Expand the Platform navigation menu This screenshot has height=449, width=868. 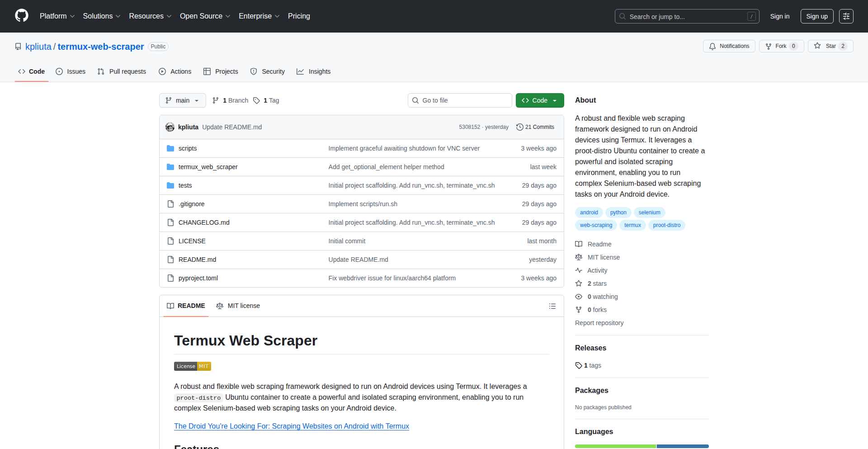[x=57, y=16]
